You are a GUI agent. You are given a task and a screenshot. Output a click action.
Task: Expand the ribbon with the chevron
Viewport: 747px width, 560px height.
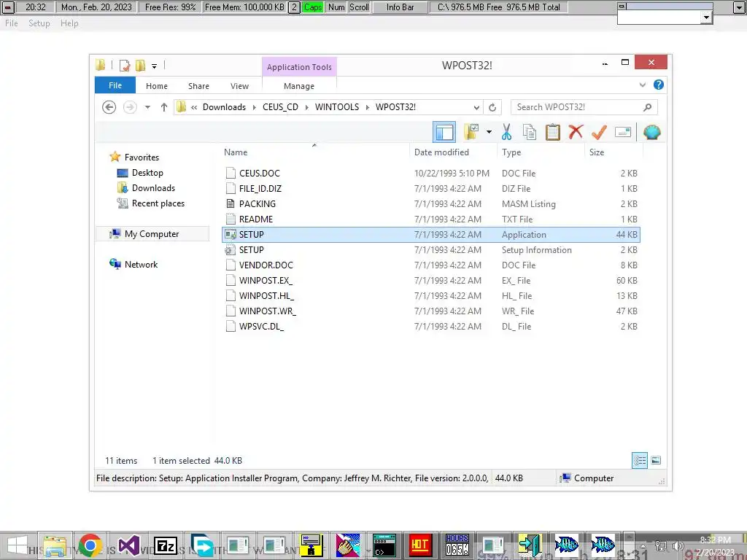point(643,85)
